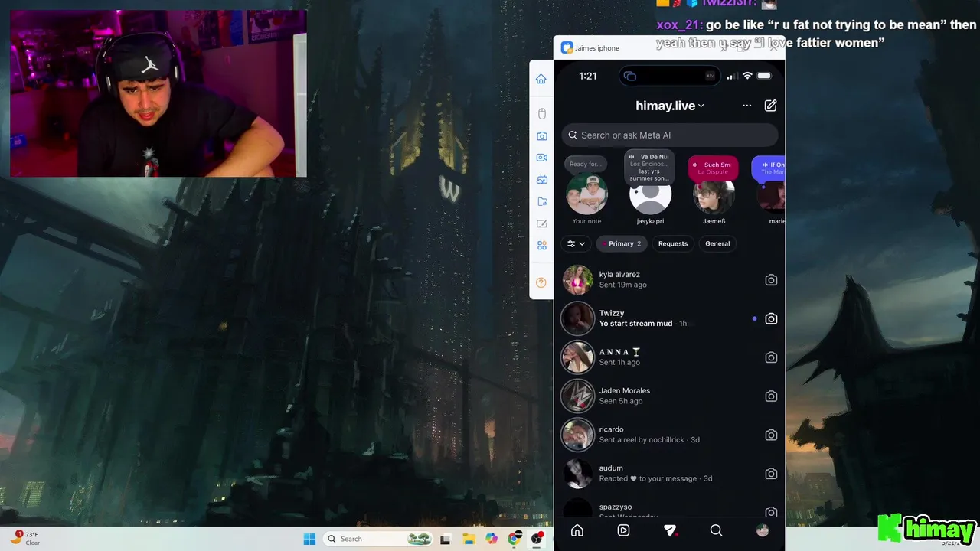
Task: Click the Windows taskbar Search box
Action: 378,539
